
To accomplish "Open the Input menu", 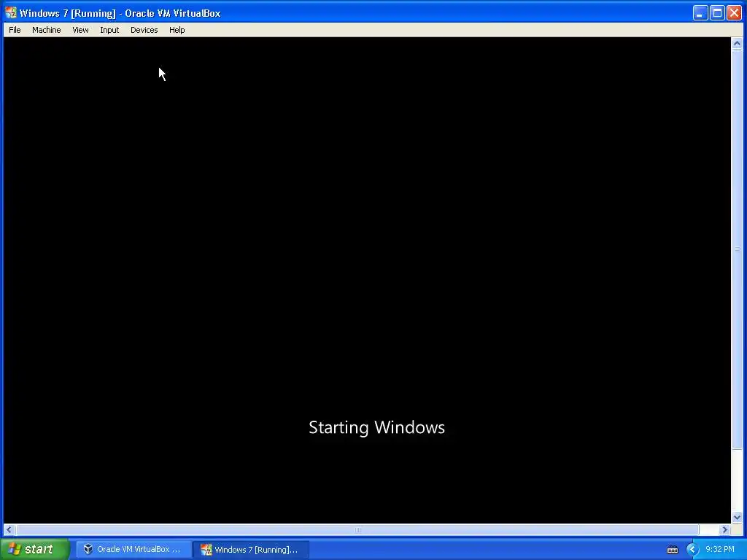I will coord(109,30).
